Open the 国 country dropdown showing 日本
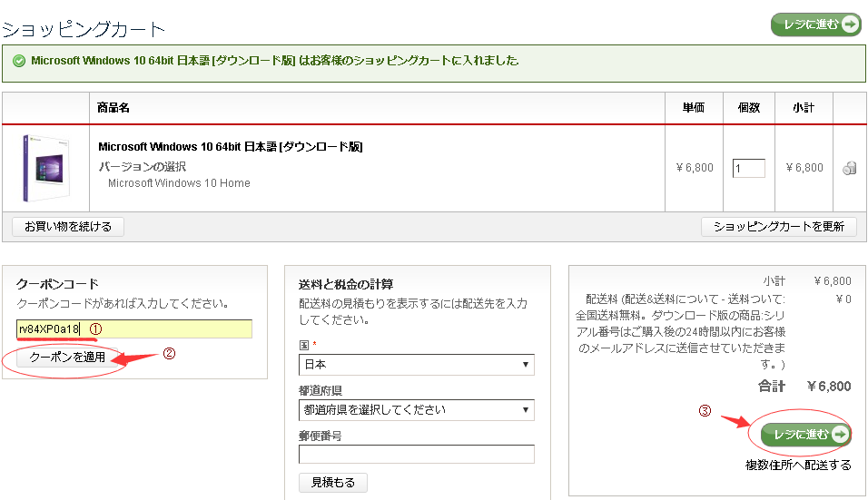This screenshot has height=500, width=868. (x=416, y=365)
